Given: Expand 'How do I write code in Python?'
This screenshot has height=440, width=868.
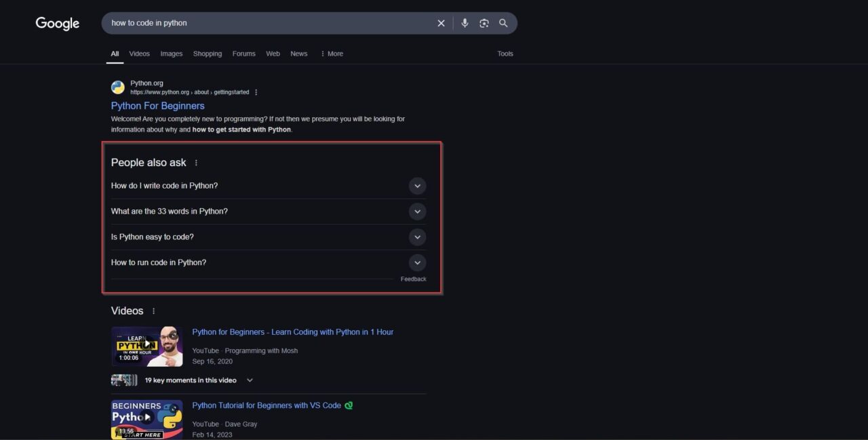Looking at the screenshot, I should coord(417,186).
